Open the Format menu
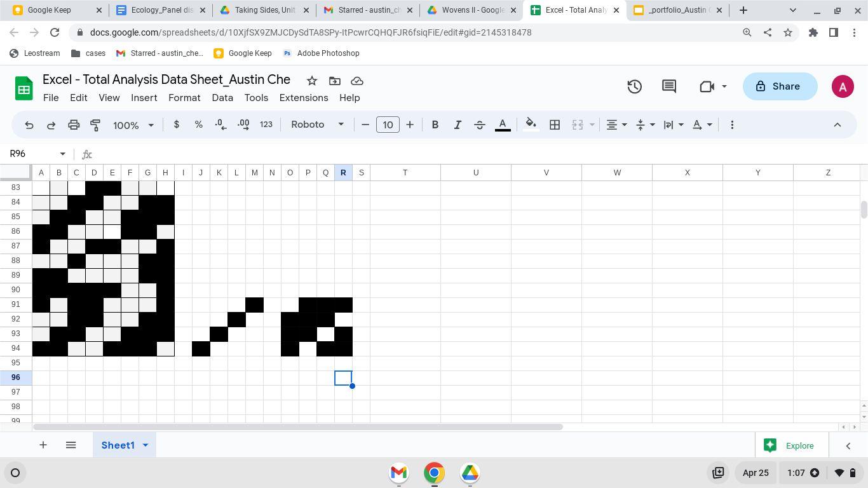The image size is (868, 488). point(184,98)
